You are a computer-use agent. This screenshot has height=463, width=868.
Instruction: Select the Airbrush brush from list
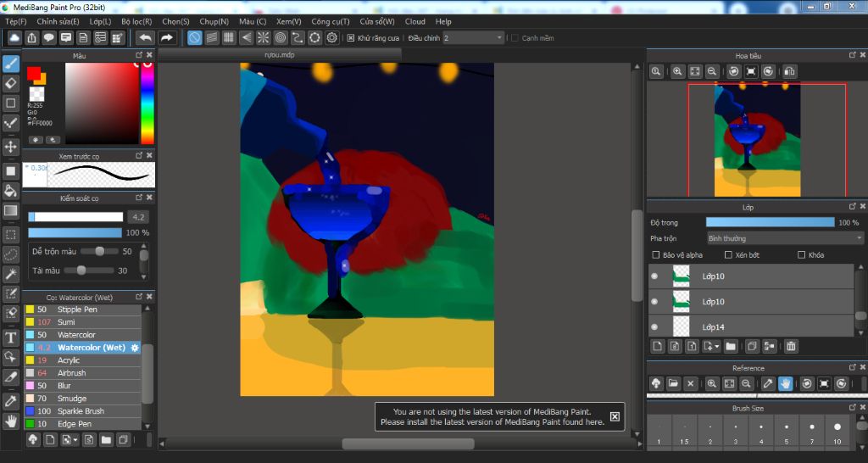point(72,373)
